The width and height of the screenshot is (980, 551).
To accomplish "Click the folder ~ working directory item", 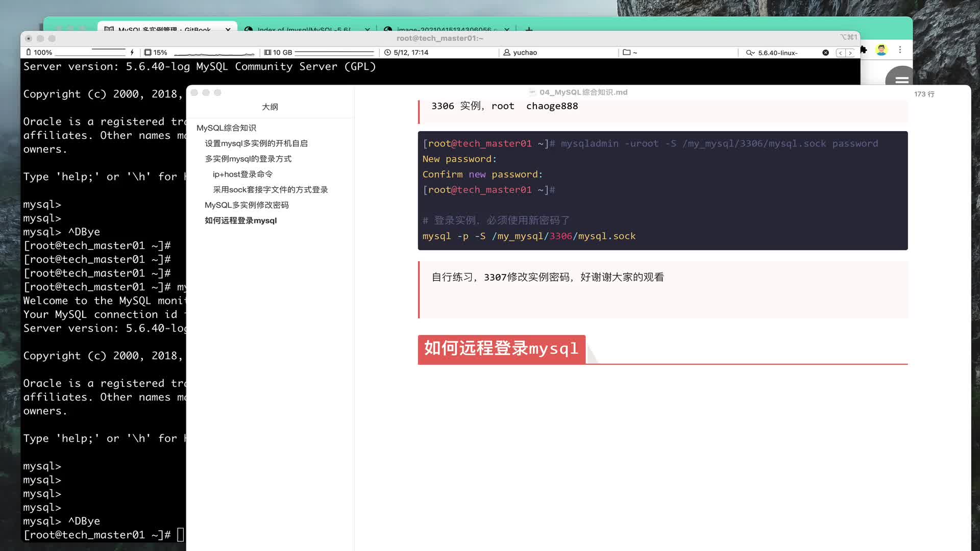I will click(630, 53).
